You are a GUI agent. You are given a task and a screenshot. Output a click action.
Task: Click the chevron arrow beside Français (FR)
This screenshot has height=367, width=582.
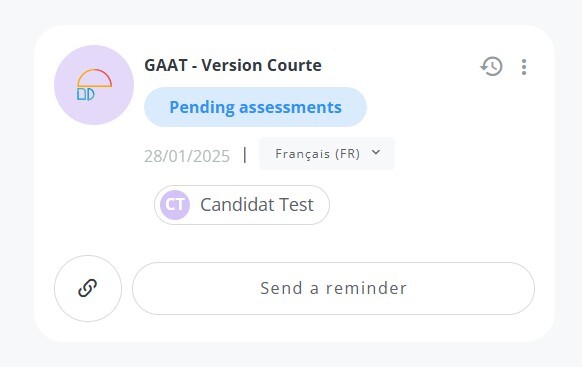pos(376,153)
